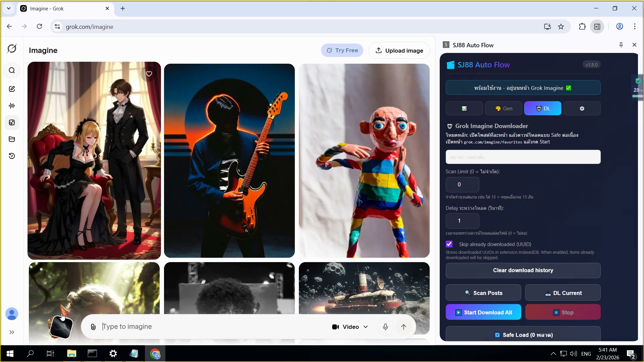Start new chat via compose icon

pyautogui.click(x=12, y=89)
